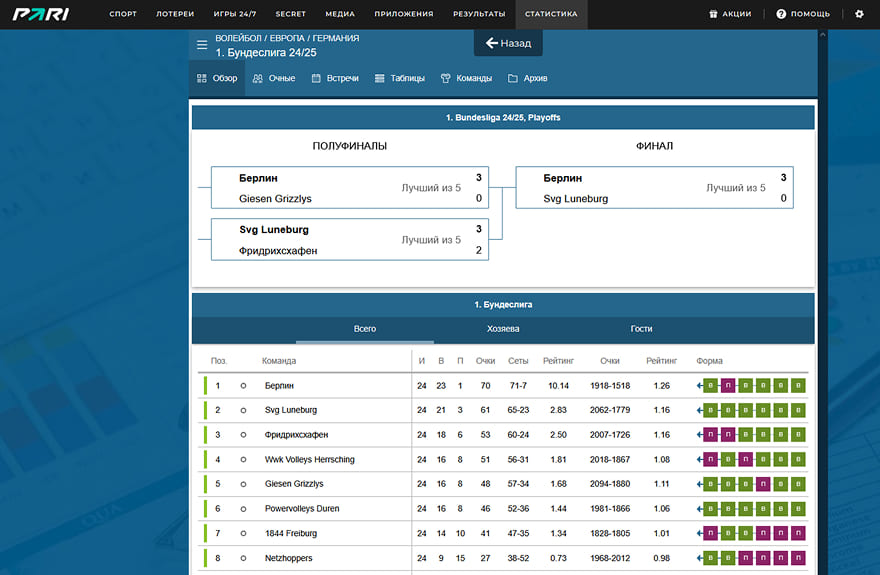
Task: Click form arrow in Берлин row
Action: coord(699,386)
